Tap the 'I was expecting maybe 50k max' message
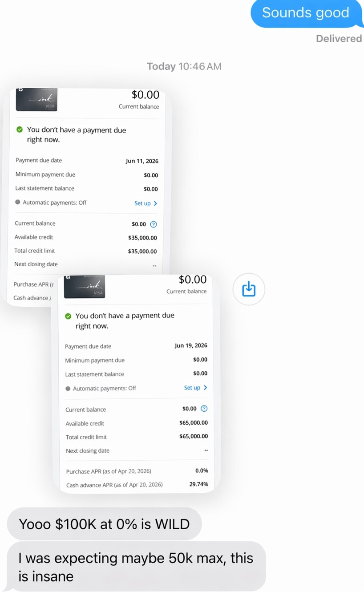364x592 pixels. point(136,567)
